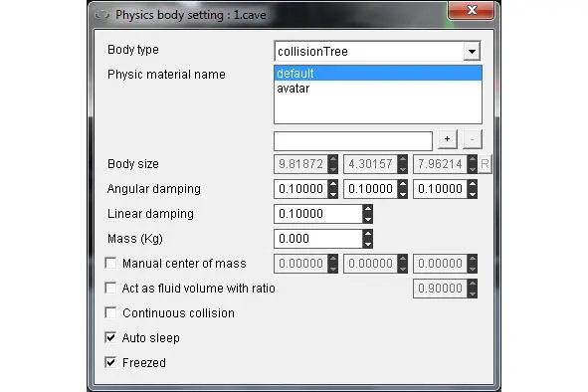Click the Body size 9.81872 field
The image size is (588, 392).
(x=301, y=164)
